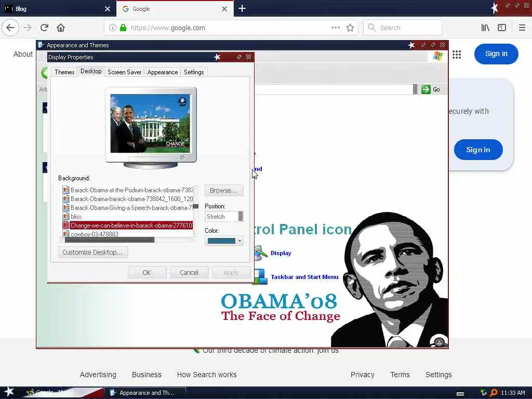
Task: Click the green padlock security icon
Action: click(123, 28)
